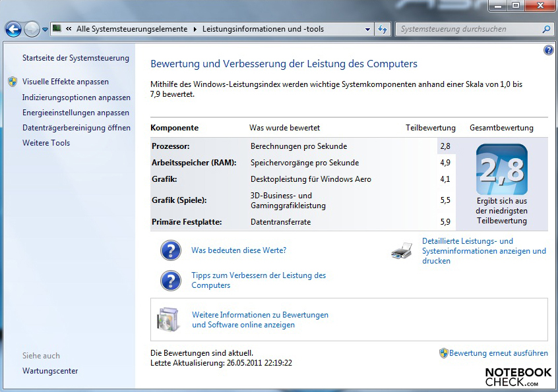Click 'Berechnungen pro Sekunde' description
This screenshot has height=392, width=558.
pos(299,146)
